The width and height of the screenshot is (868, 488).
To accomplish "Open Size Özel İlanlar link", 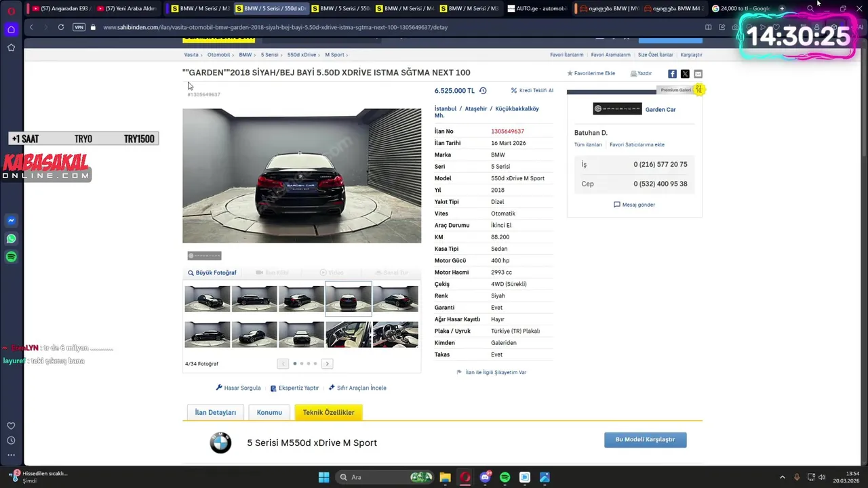I will point(656,55).
